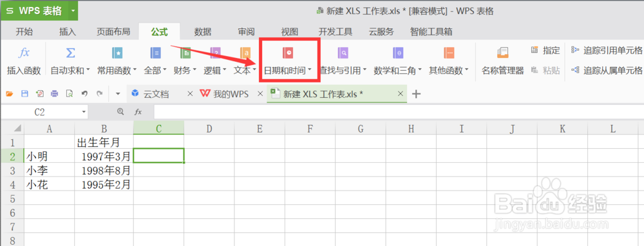Click the open folder icon in quick toolbar
This screenshot has height=246, width=644.
[10, 94]
